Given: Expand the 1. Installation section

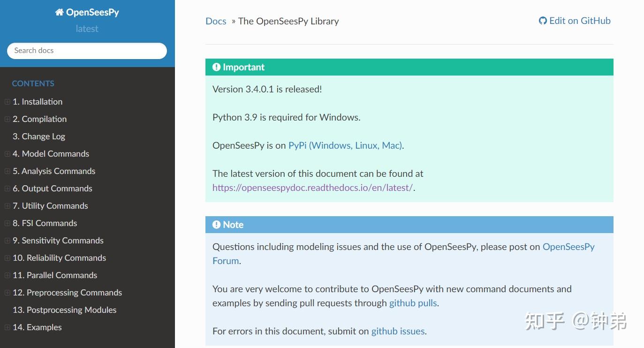Looking at the screenshot, I should [7, 102].
